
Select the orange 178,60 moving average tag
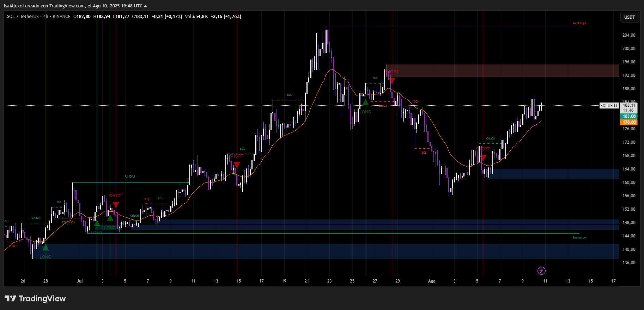pos(629,122)
